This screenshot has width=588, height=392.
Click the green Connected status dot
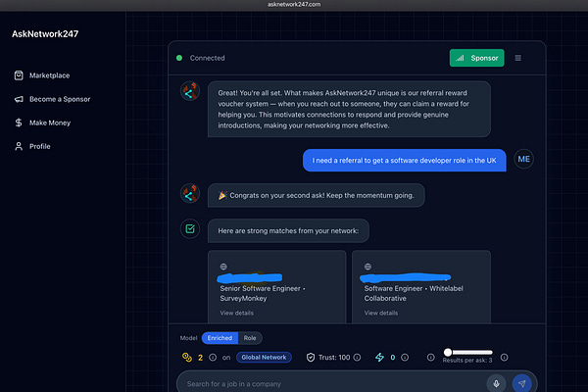coord(179,58)
